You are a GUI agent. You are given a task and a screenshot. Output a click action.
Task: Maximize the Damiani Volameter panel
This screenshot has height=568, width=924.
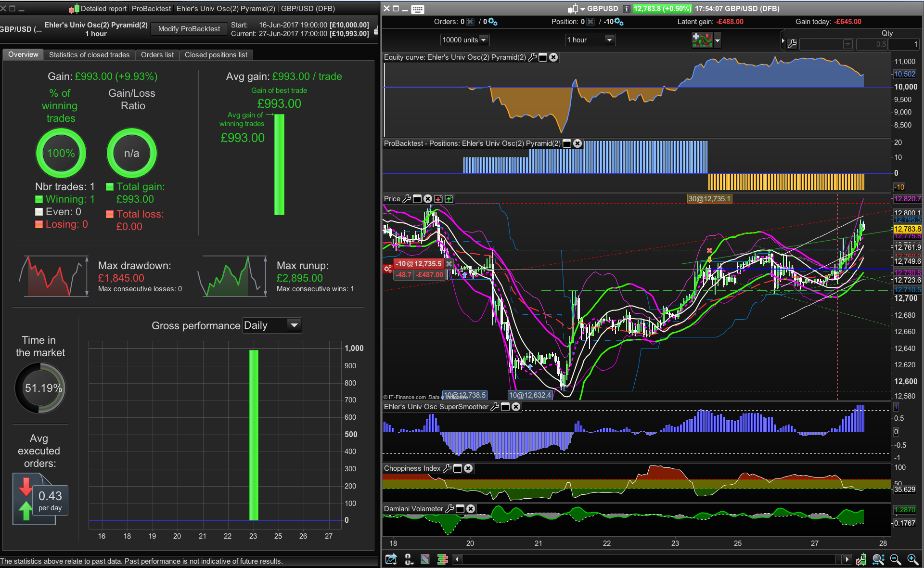(460, 509)
